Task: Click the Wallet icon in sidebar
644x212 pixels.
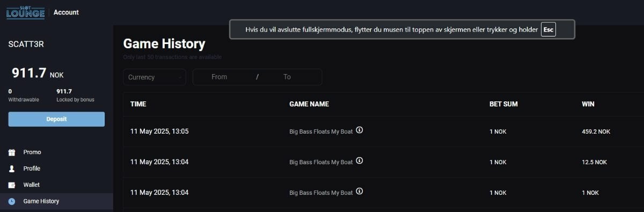Action: tap(12, 185)
